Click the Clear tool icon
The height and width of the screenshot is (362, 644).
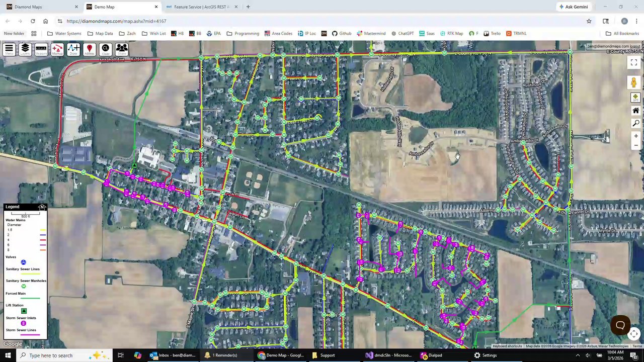pyautogui.click(x=105, y=49)
